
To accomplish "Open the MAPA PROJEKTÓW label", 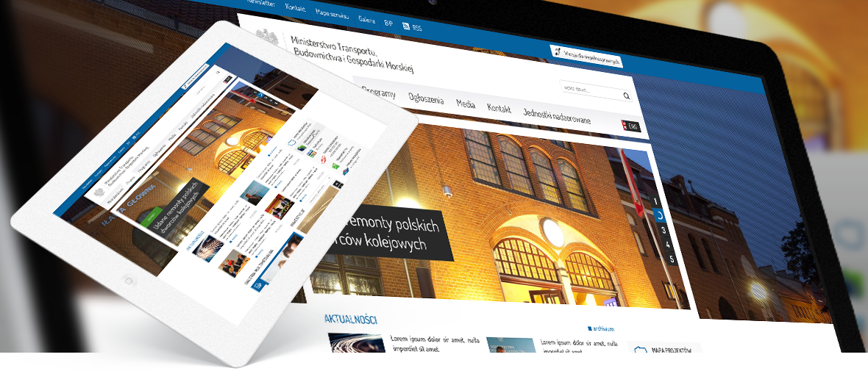I will point(672,350).
